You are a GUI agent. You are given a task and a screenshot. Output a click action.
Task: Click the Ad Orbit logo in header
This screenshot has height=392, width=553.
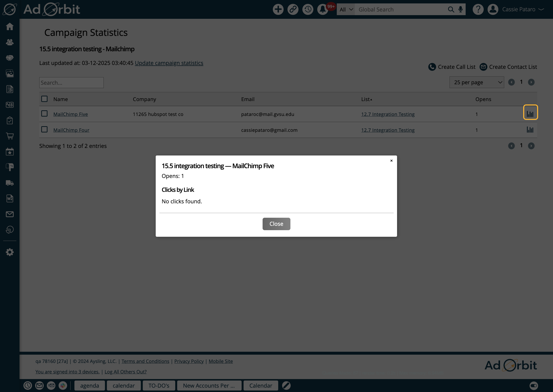[x=52, y=10]
